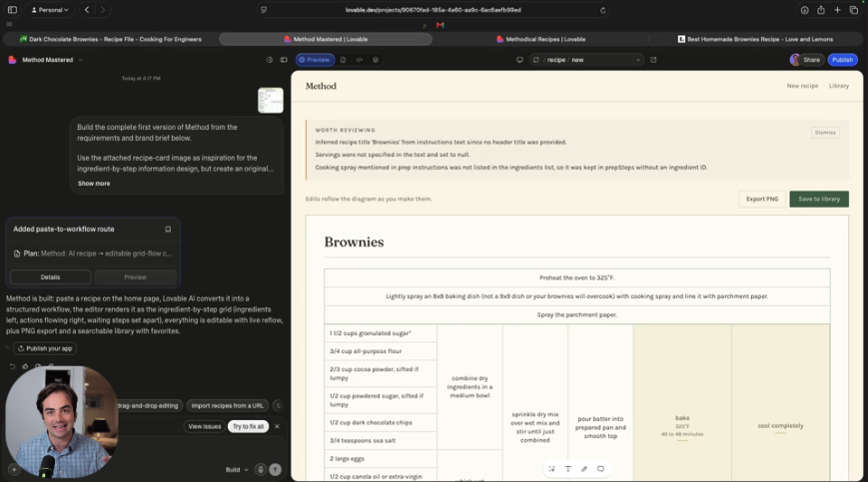Select the pencil edit tool icon
The height and width of the screenshot is (482, 868).
click(x=584, y=469)
